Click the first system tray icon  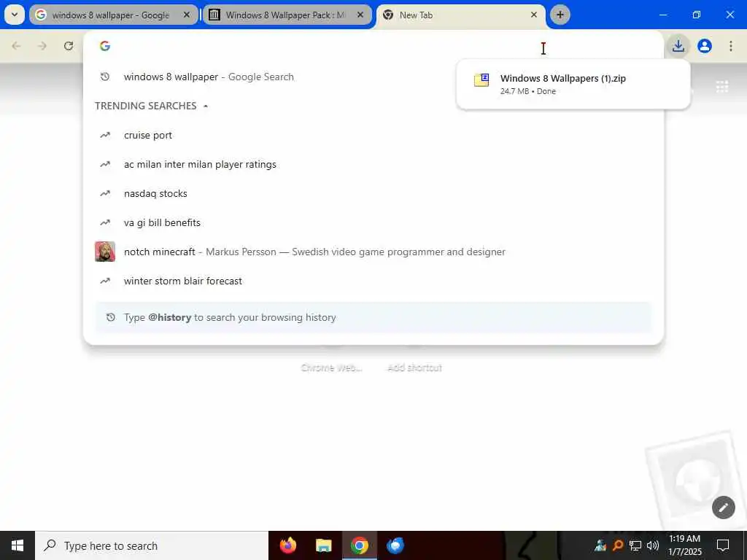600,545
